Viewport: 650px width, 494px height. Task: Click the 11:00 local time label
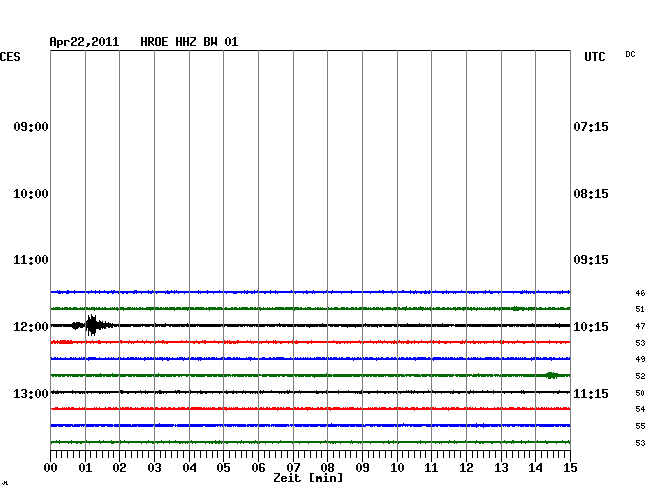[x=31, y=260]
